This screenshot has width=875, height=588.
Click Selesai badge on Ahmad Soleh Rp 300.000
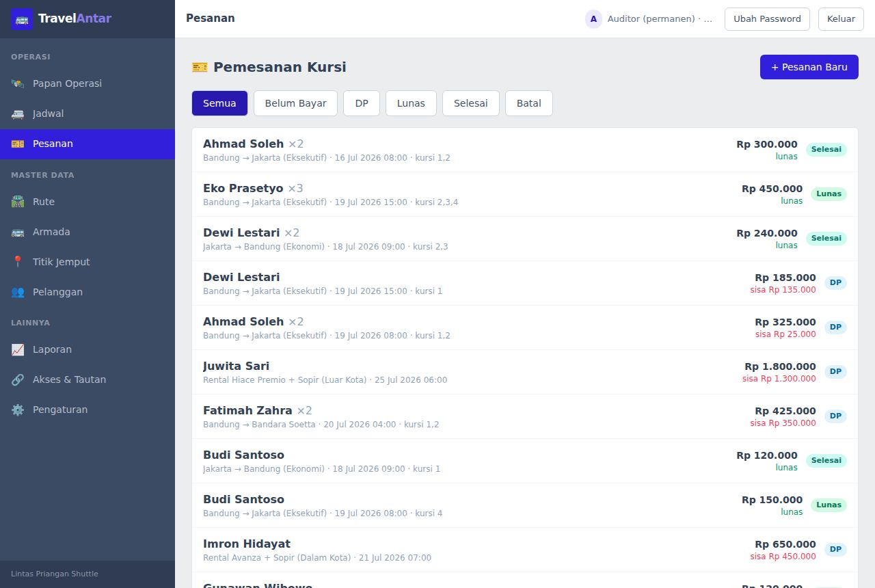point(826,150)
